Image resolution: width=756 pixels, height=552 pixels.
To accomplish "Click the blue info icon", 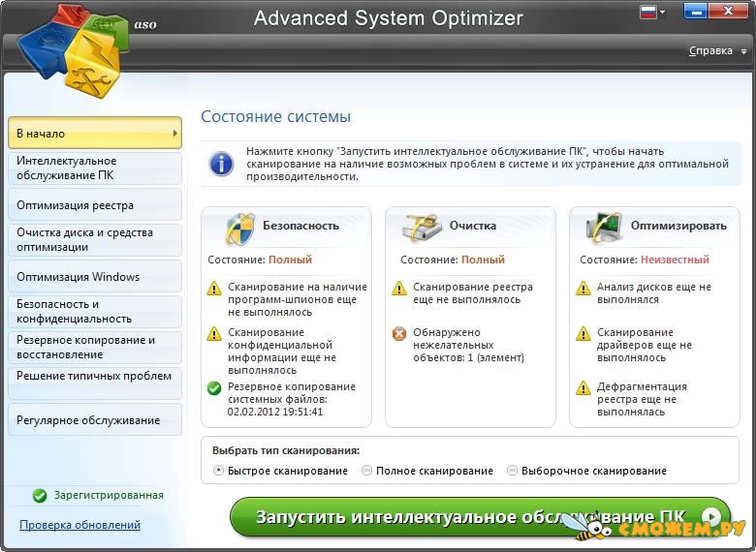I will point(221,164).
